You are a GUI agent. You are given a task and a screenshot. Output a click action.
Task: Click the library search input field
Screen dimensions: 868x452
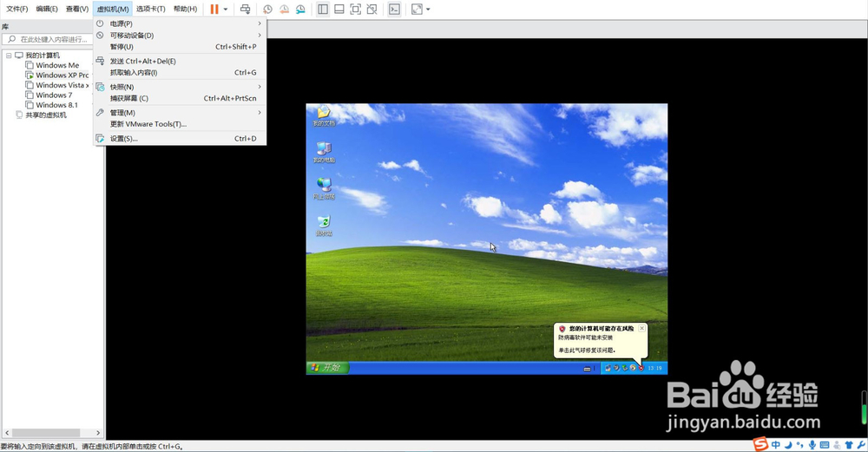click(48, 39)
